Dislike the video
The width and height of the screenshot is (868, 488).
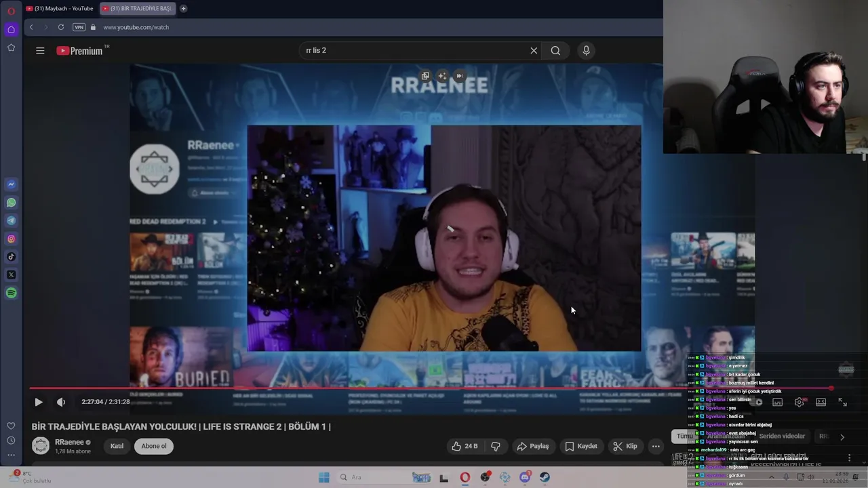click(x=496, y=446)
